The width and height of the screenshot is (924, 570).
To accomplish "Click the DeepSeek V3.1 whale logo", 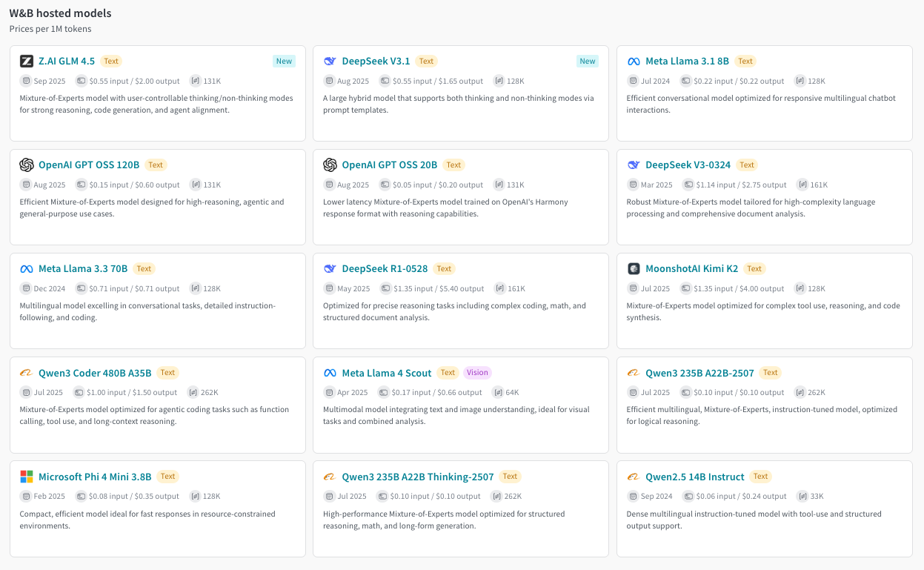I will coord(330,62).
